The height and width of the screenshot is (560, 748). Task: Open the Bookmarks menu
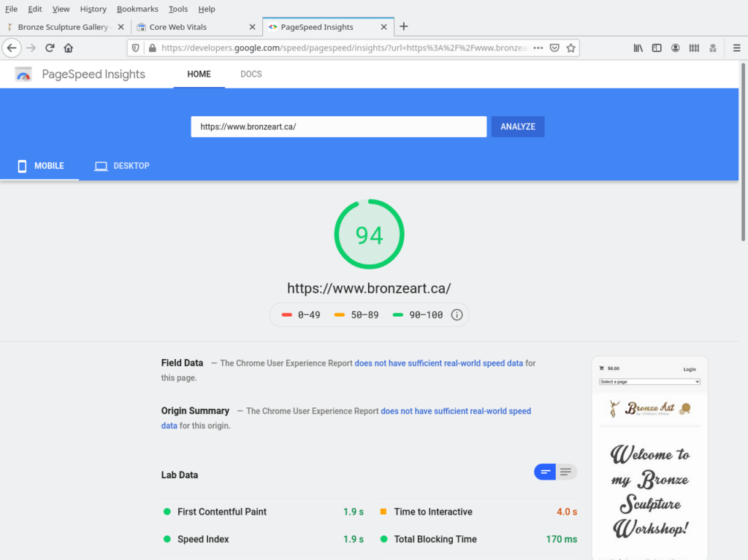coord(137,9)
